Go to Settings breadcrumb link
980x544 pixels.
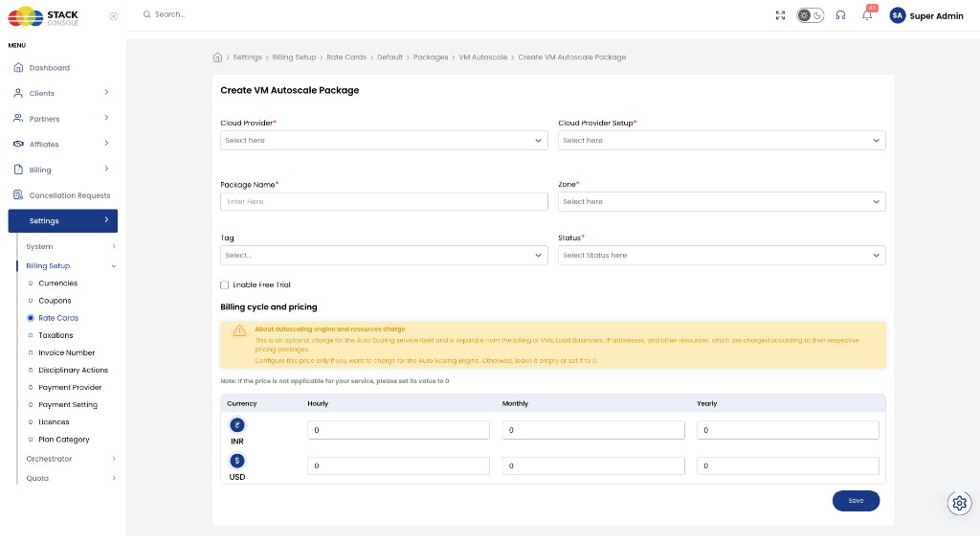(248, 57)
